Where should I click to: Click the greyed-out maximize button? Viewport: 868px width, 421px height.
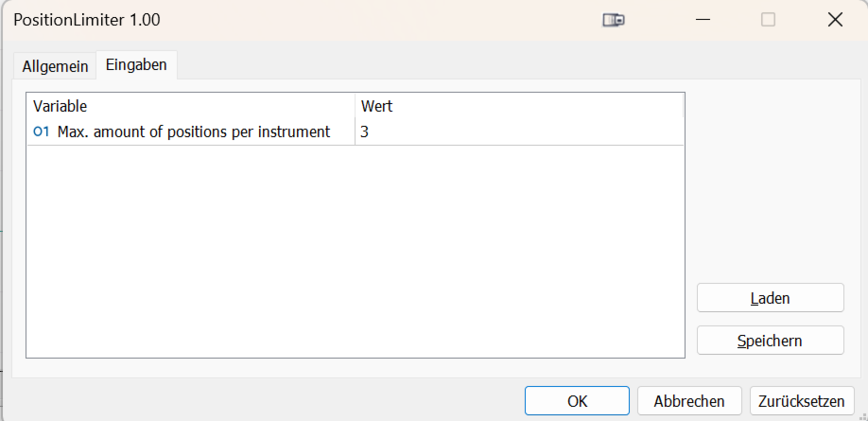point(768,20)
